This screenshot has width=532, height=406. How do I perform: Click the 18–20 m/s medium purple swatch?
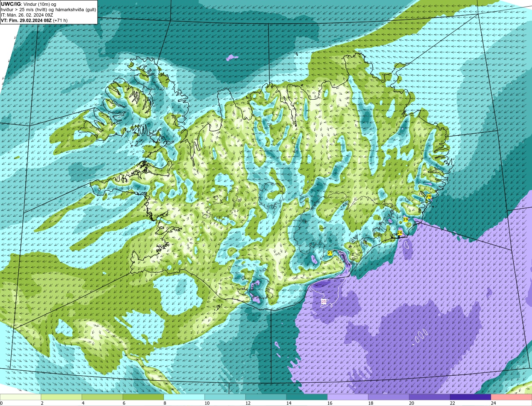click(389, 397)
